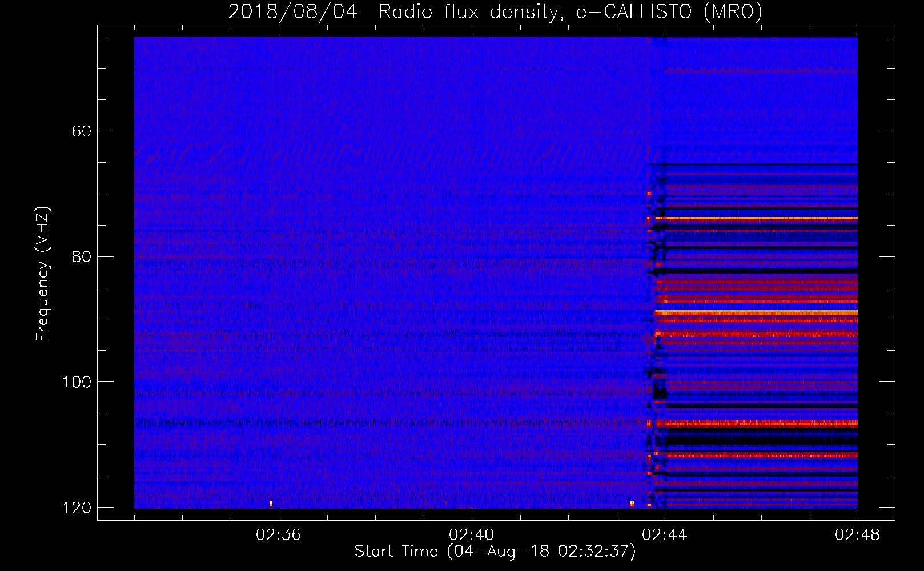Click the "Start Time (04-Aug-18 02:32:37)" axis label

click(495, 552)
